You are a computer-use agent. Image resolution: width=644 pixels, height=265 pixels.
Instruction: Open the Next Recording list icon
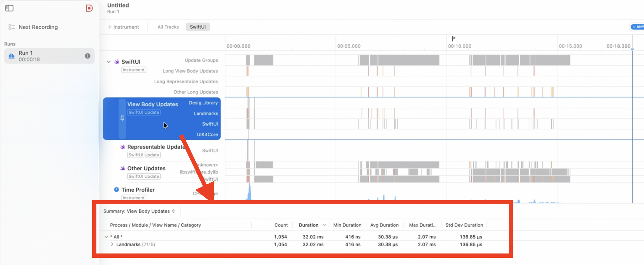pos(11,27)
